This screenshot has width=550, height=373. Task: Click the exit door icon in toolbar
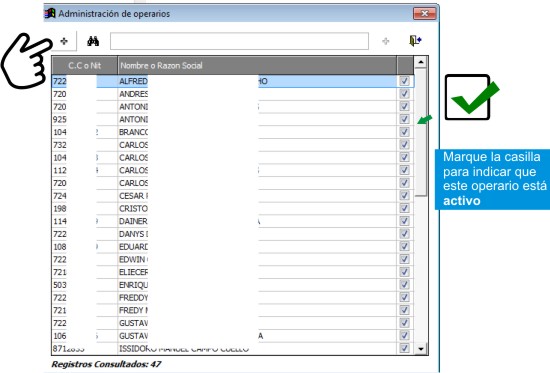[415, 41]
